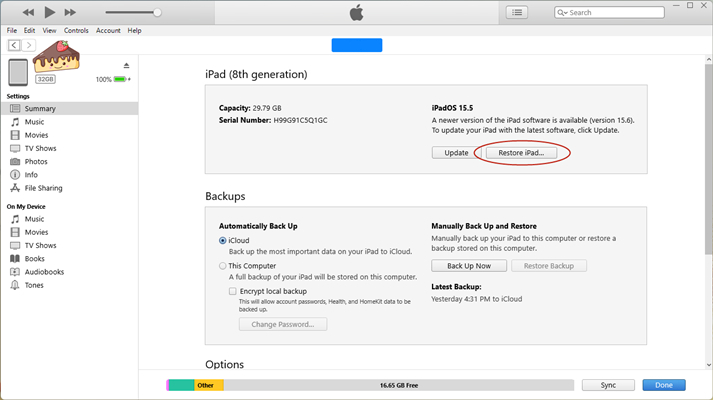Image resolution: width=713 pixels, height=400 pixels.
Task: Skip to next track button
Action: point(70,12)
